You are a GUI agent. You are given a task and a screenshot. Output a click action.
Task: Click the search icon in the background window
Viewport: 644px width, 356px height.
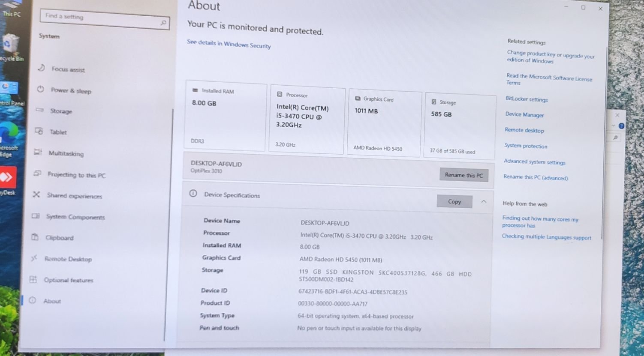(x=616, y=138)
